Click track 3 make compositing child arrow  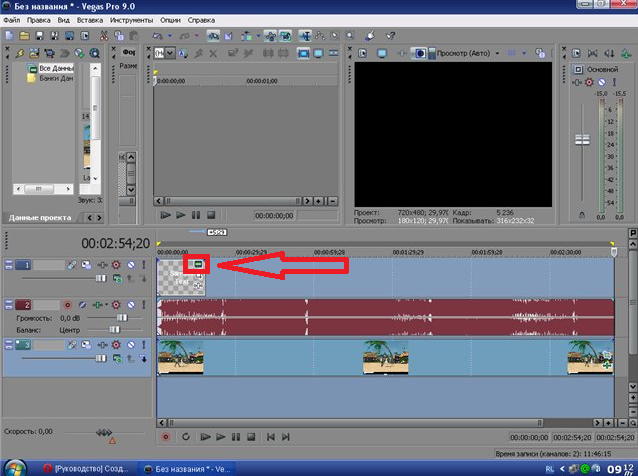coord(144,359)
